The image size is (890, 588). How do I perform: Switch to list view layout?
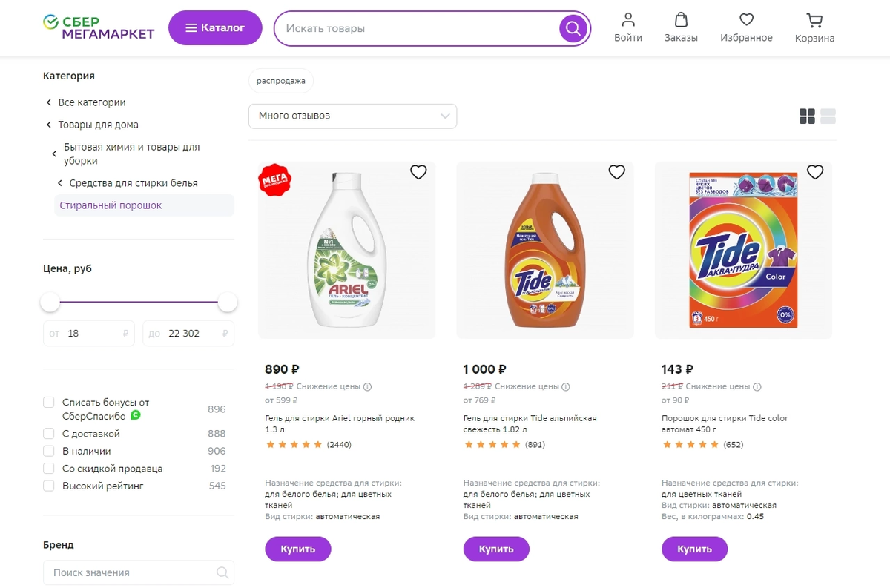tap(828, 116)
